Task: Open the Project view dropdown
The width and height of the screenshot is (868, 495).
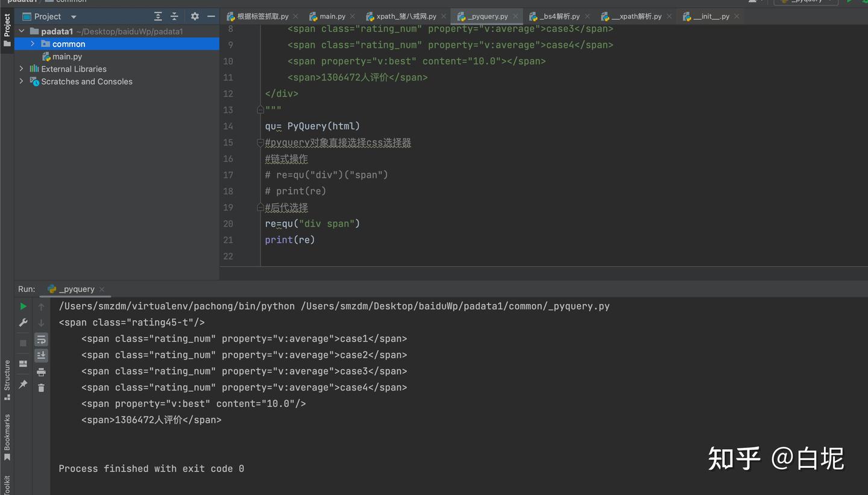Action: pos(74,17)
